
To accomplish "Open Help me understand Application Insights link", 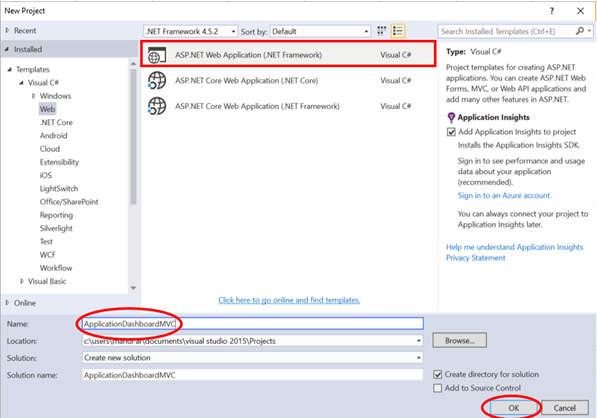I will (x=514, y=247).
